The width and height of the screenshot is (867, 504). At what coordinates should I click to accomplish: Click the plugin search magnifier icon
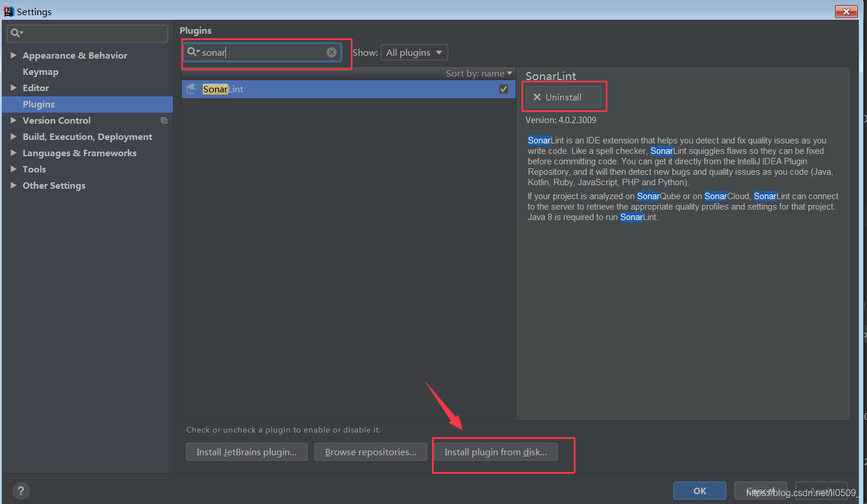(x=193, y=52)
